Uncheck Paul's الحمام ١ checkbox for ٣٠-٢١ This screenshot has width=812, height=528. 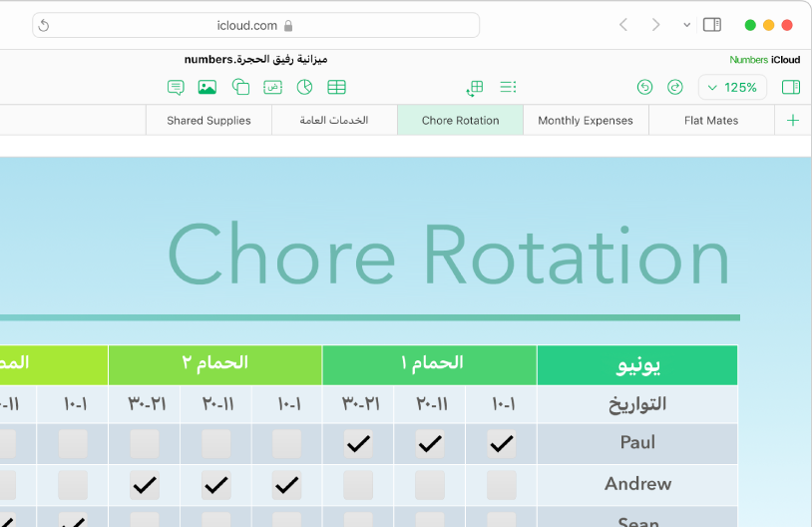pos(358,444)
